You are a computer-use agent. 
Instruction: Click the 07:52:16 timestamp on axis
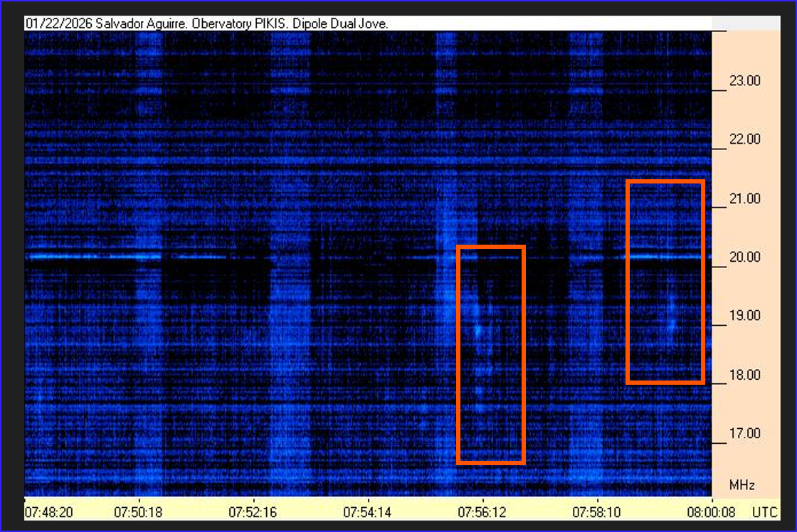click(251, 511)
